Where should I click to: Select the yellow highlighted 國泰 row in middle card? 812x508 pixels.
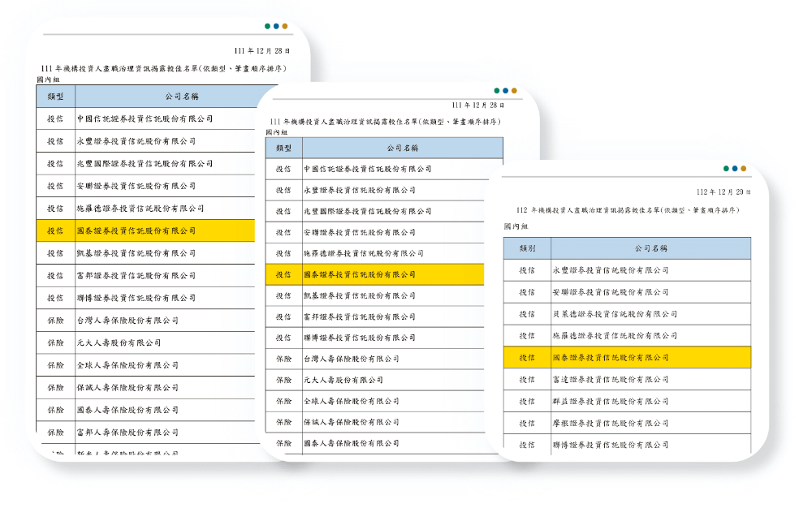(x=374, y=274)
